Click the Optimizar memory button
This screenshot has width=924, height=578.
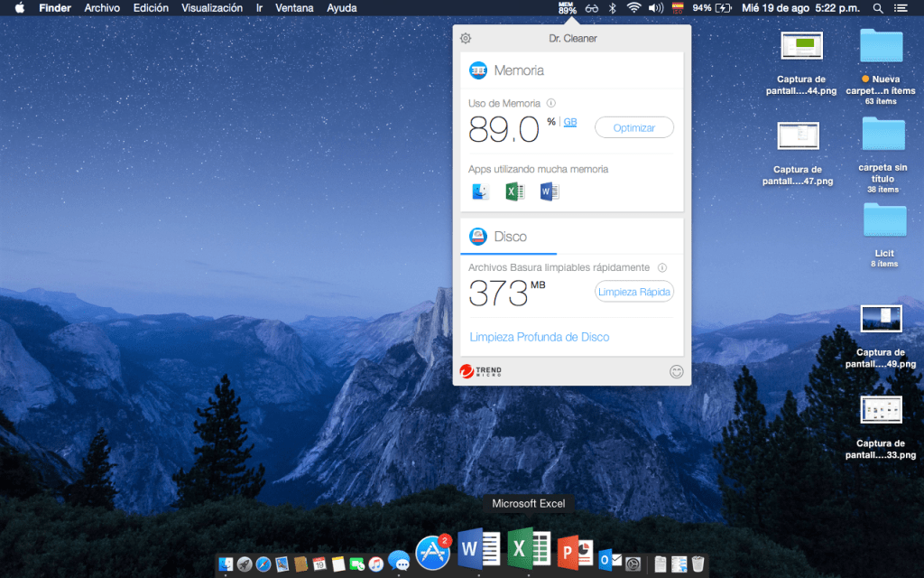(x=633, y=128)
